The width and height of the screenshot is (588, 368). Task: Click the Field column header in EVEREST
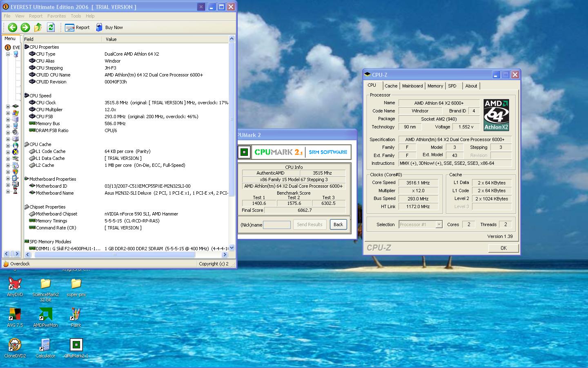click(x=62, y=39)
